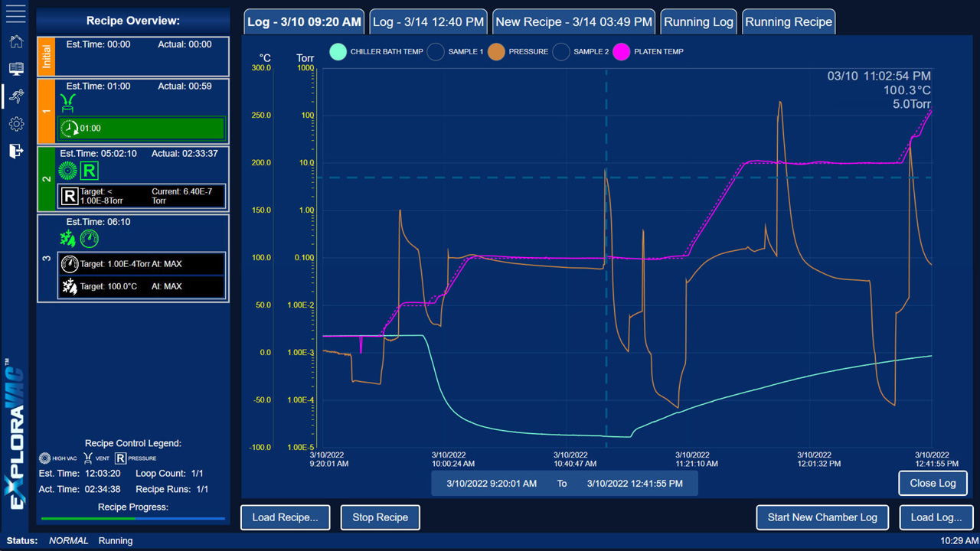Click the Status NORMAL text
The width and height of the screenshot is (980, 551).
tap(69, 541)
